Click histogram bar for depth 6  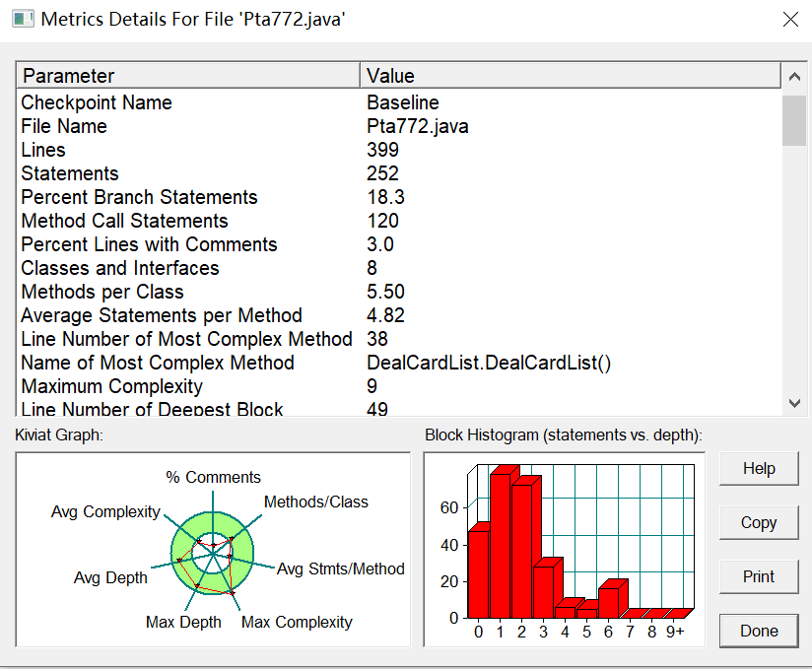pos(609,602)
